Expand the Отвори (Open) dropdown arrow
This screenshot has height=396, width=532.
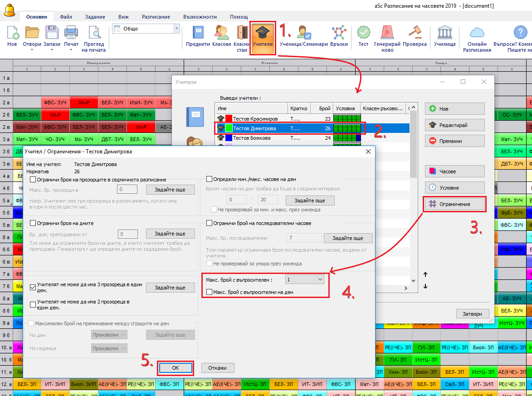32,50
